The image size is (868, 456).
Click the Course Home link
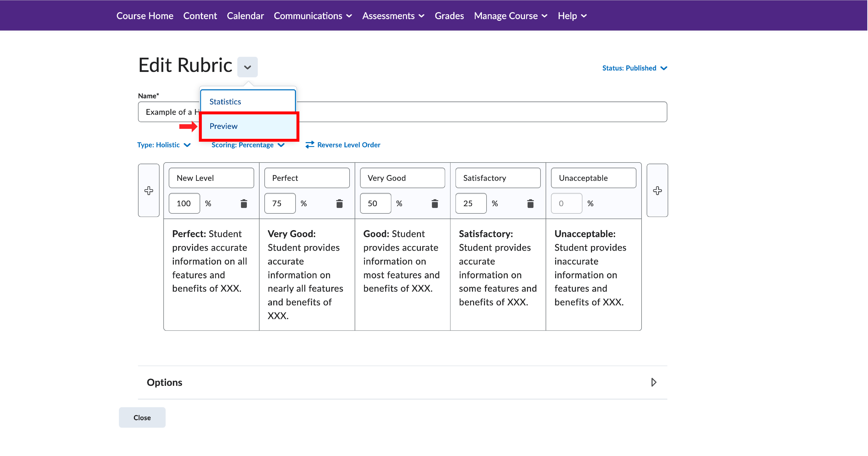pyautogui.click(x=145, y=16)
